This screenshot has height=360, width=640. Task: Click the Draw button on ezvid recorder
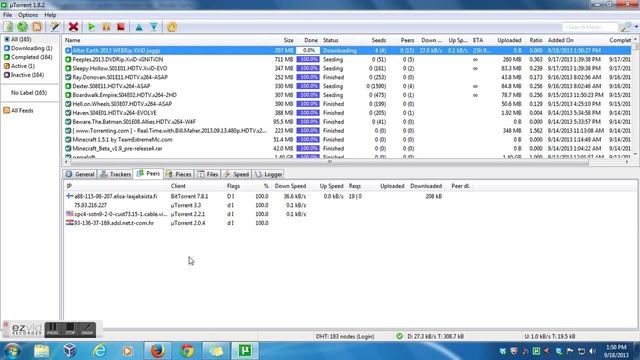(87, 329)
